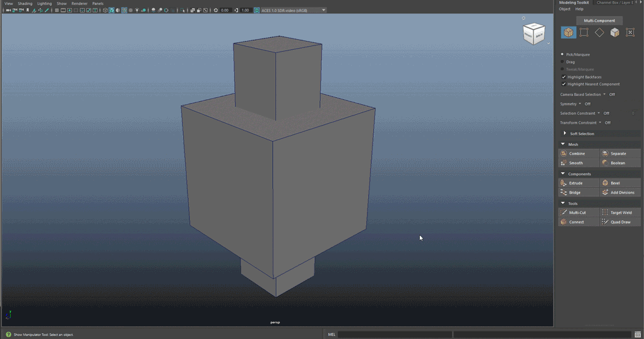This screenshot has height=339, width=644.
Task: Toggle wireframe on shaded icon
Action: point(124,10)
